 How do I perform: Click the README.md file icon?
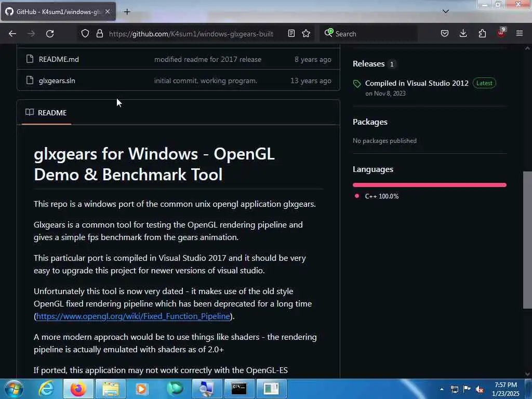[30, 59]
